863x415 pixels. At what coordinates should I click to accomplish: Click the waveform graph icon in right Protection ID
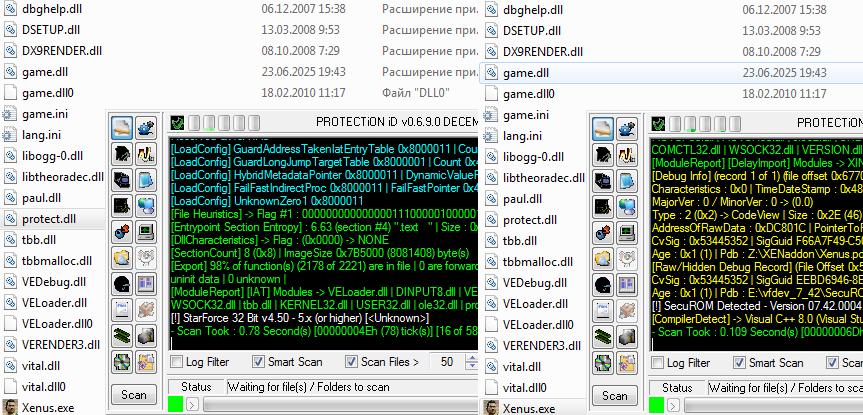pos(627,156)
